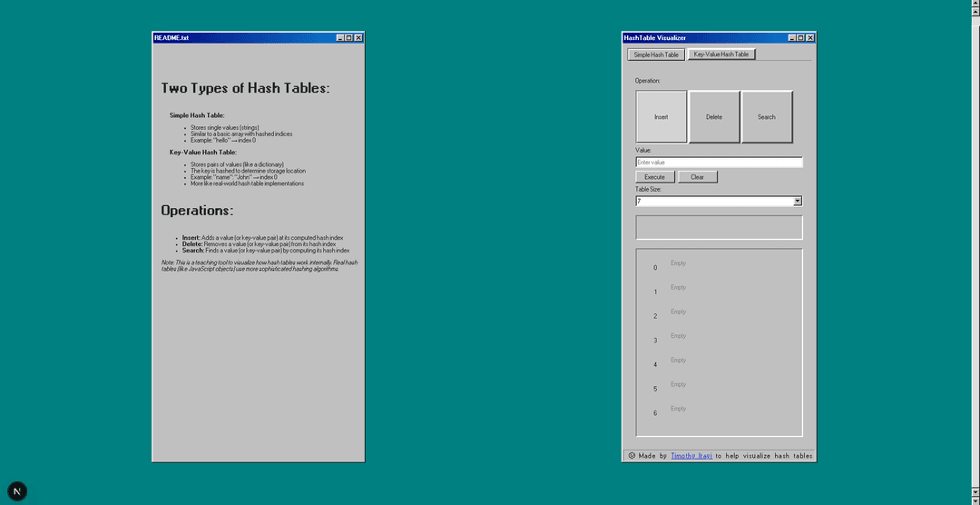This screenshot has width=980, height=505.
Task: Click the smiley icon in status bar
Action: coord(632,456)
